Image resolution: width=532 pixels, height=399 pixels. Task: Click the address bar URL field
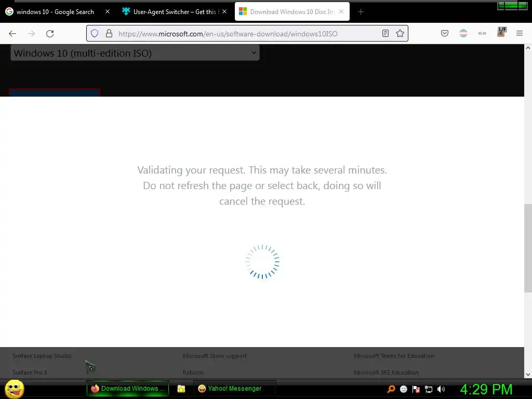(247, 34)
